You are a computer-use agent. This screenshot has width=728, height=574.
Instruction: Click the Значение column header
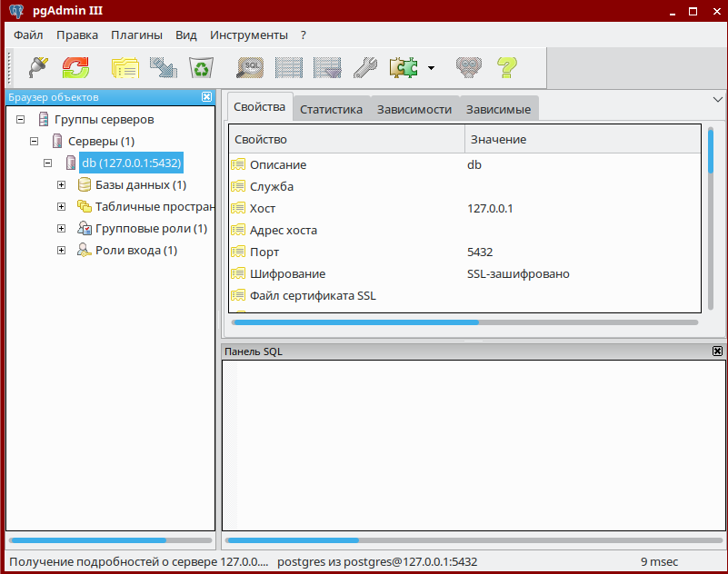click(x=583, y=139)
